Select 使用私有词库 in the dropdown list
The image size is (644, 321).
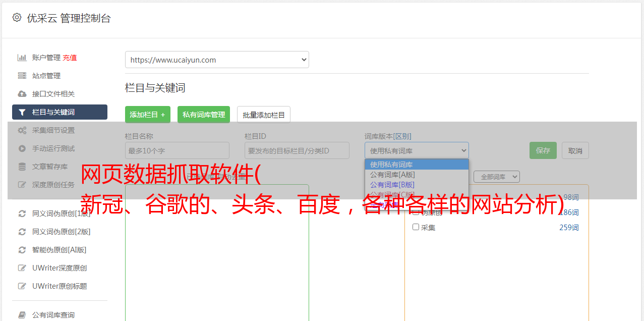(x=417, y=165)
